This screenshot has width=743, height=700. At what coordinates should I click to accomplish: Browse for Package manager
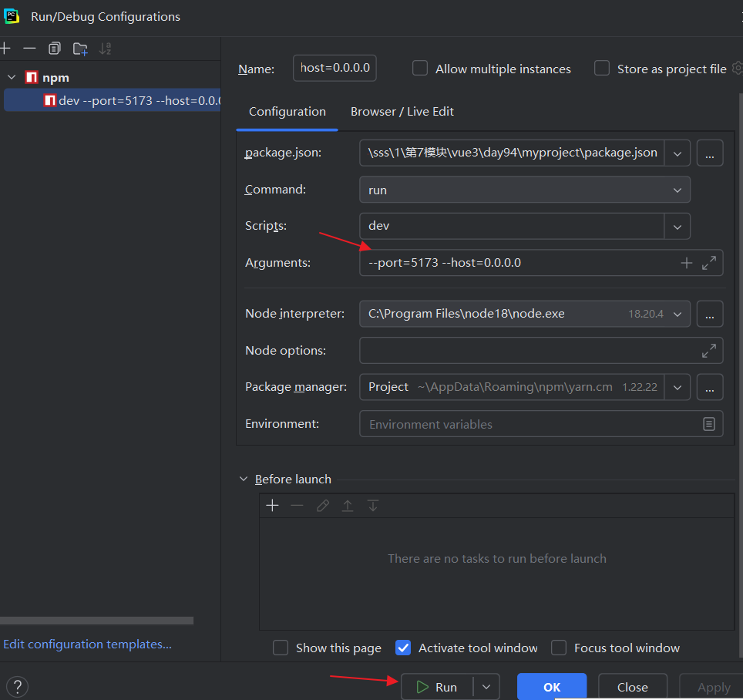709,387
